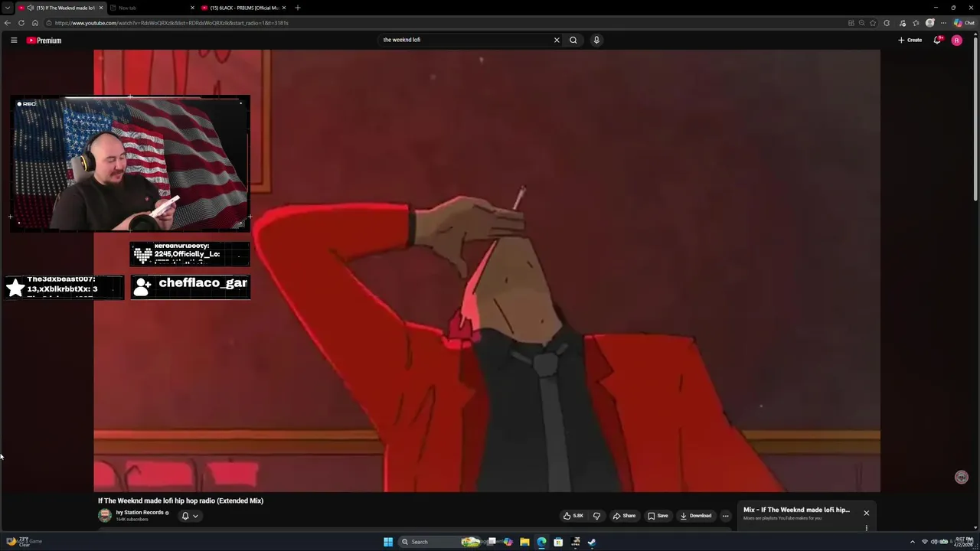Open more actions ellipsis beside Download
The width and height of the screenshot is (980, 551).
(726, 516)
